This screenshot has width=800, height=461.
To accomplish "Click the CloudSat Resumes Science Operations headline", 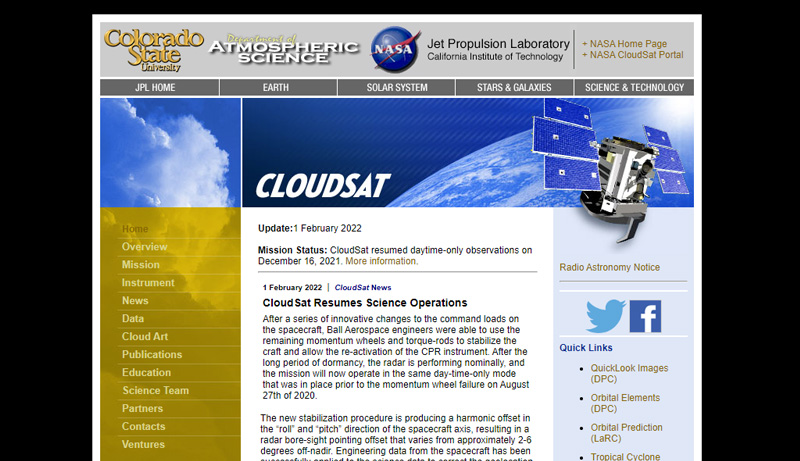I will 365,303.
